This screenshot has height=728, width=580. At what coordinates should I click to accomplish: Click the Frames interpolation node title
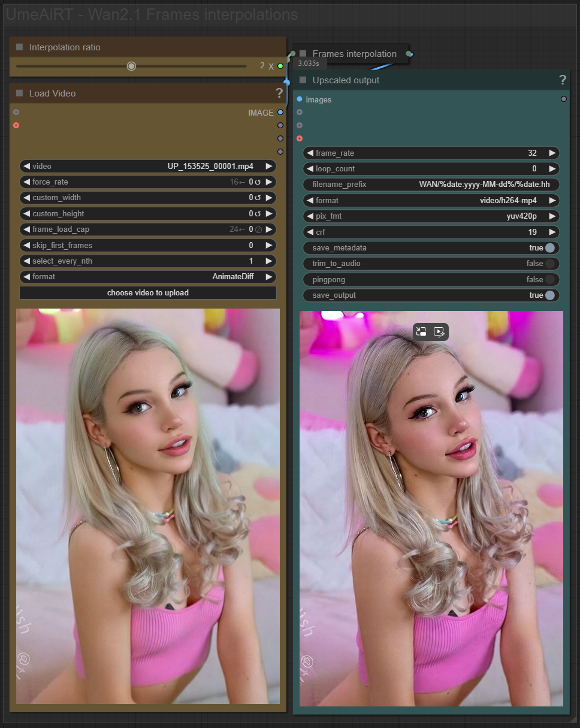[x=355, y=54]
